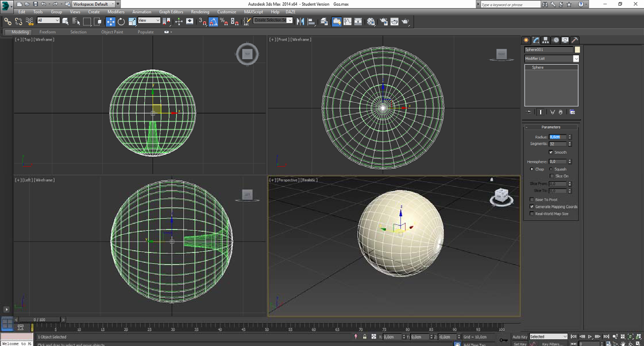Open the Utilities hammer panel

click(574, 40)
